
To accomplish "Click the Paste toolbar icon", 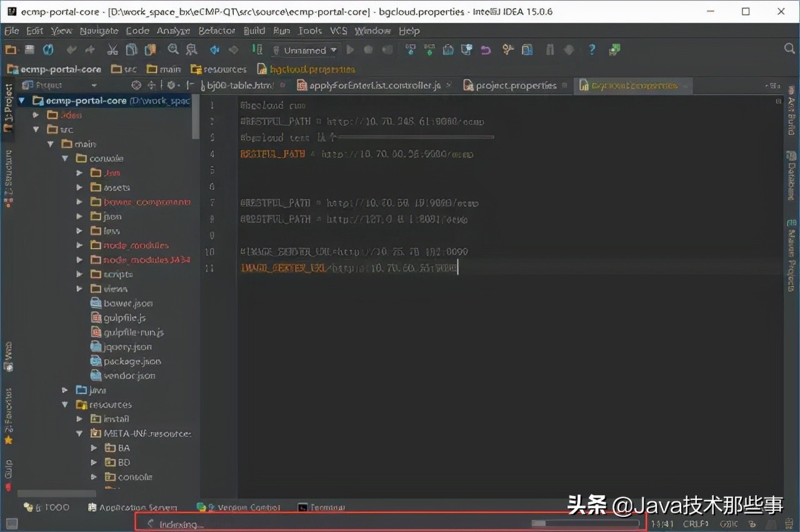I will coord(150,50).
